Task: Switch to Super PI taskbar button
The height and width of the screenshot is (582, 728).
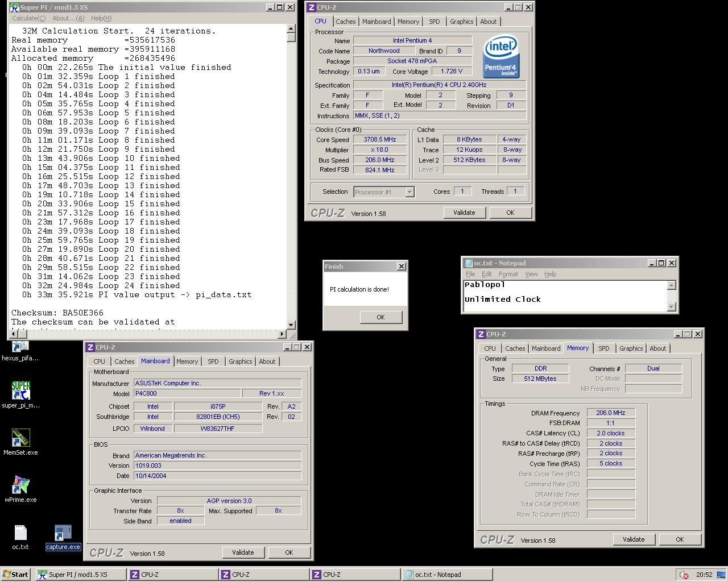Action: click(81, 574)
